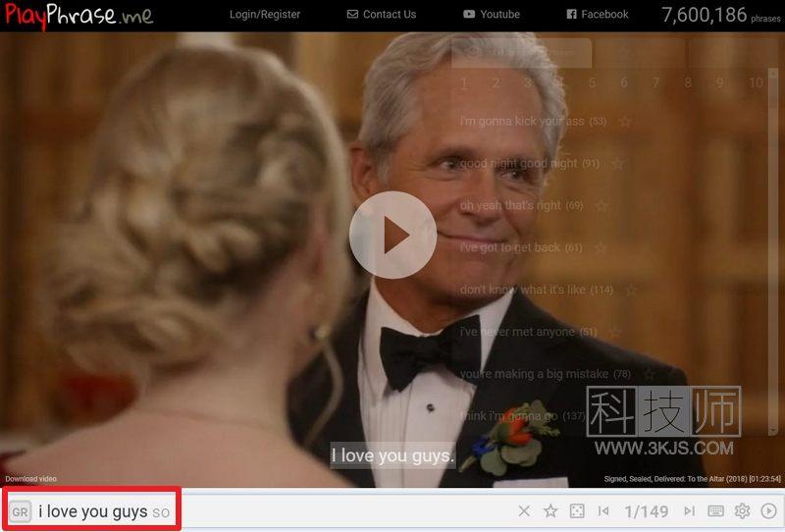Screen dimensions: 785x532
Task: Open the Facebook page link
Action: point(598,15)
